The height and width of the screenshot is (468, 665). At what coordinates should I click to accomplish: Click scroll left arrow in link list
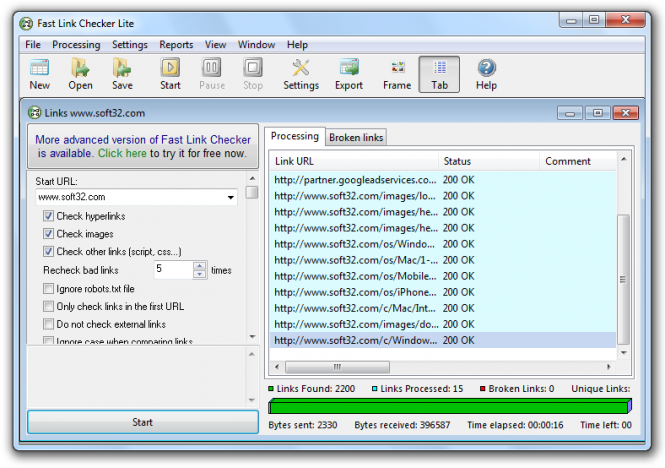277,367
